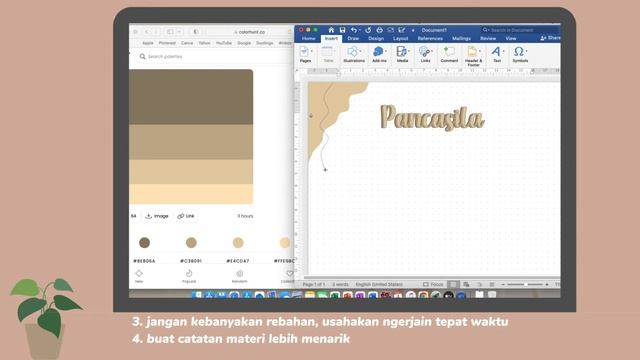Insert a Comment using the ribbon icon
Viewport: 640px width, 360px height.
[449, 52]
